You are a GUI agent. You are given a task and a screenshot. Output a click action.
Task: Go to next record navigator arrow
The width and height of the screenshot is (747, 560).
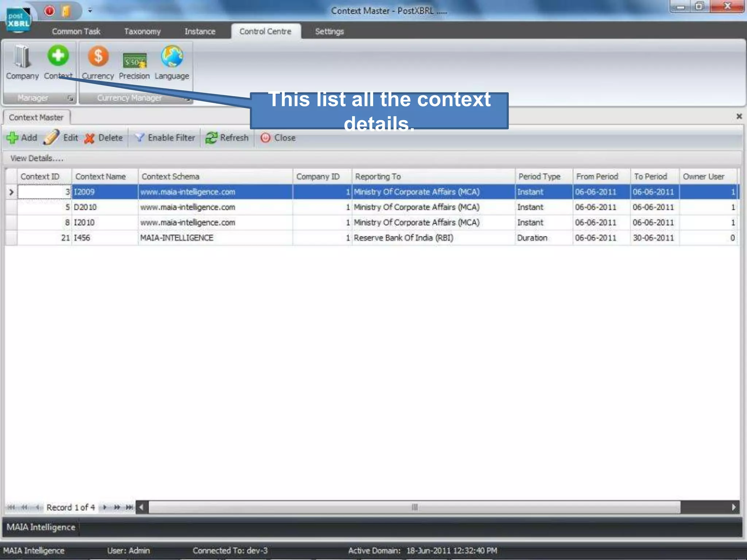coord(105,507)
